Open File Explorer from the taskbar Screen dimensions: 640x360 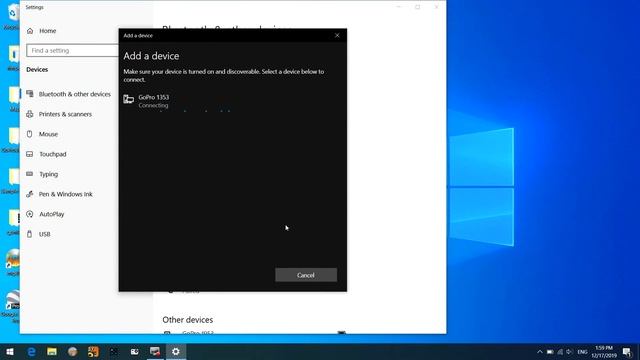[x=52, y=351]
